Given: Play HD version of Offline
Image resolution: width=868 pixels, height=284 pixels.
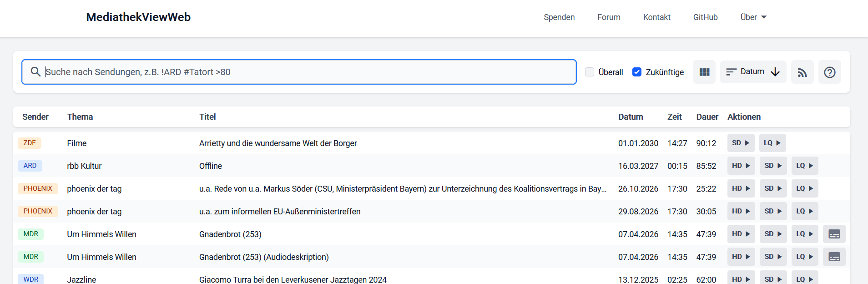Looking at the screenshot, I should [x=741, y=166].
